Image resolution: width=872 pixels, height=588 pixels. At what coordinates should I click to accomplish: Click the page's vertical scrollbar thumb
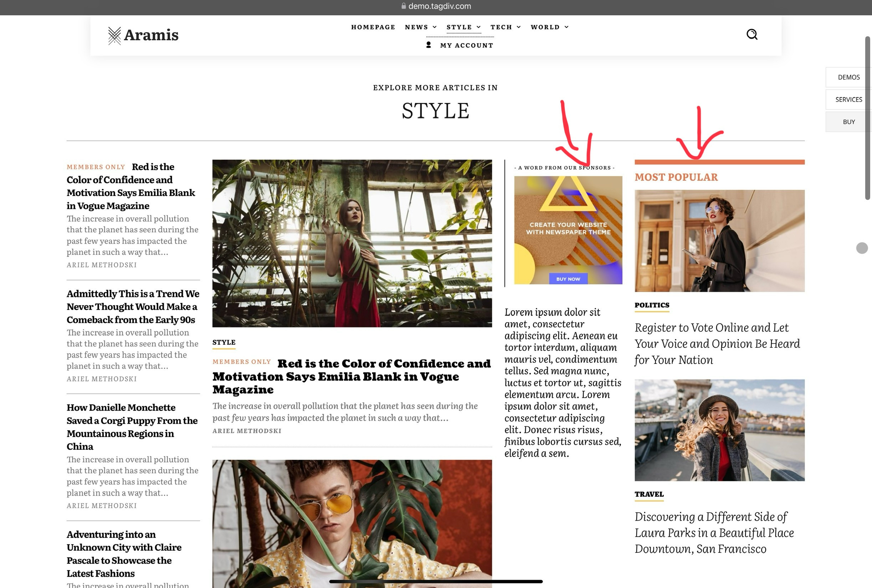coord(867,118)
